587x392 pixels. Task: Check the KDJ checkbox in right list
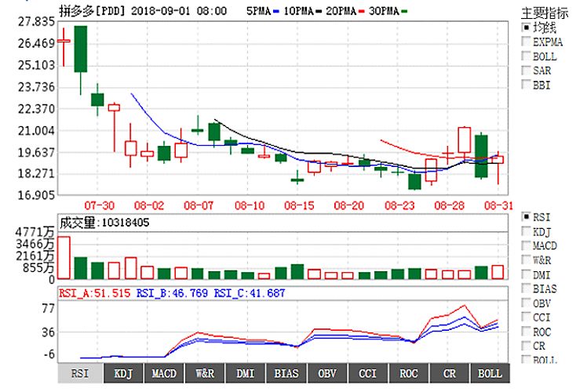coord(527,232)
